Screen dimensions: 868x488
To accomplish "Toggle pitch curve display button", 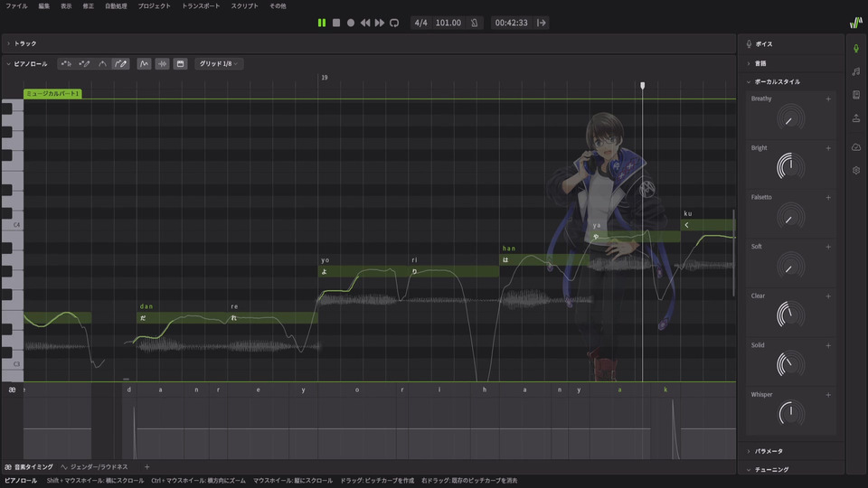I will pos(144,63).
